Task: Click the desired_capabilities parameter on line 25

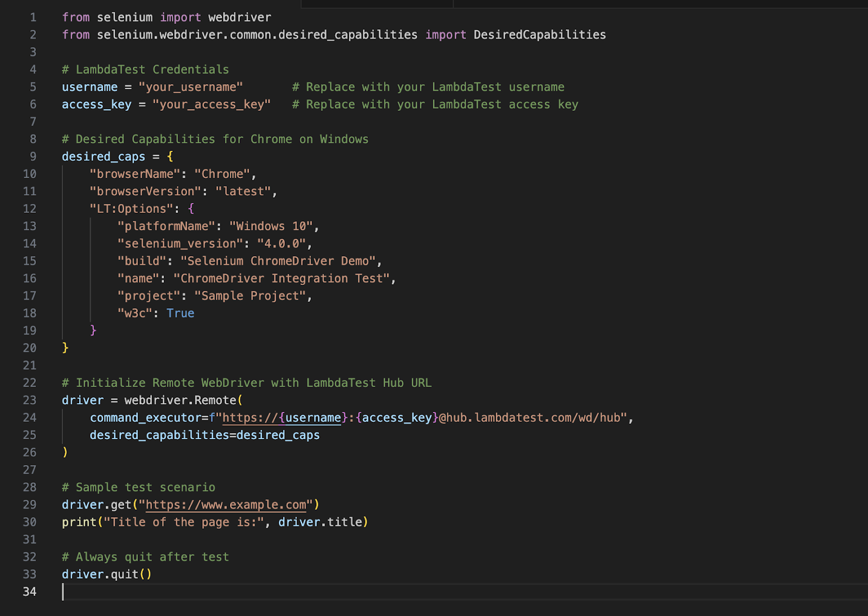Action: pos(159,435)
